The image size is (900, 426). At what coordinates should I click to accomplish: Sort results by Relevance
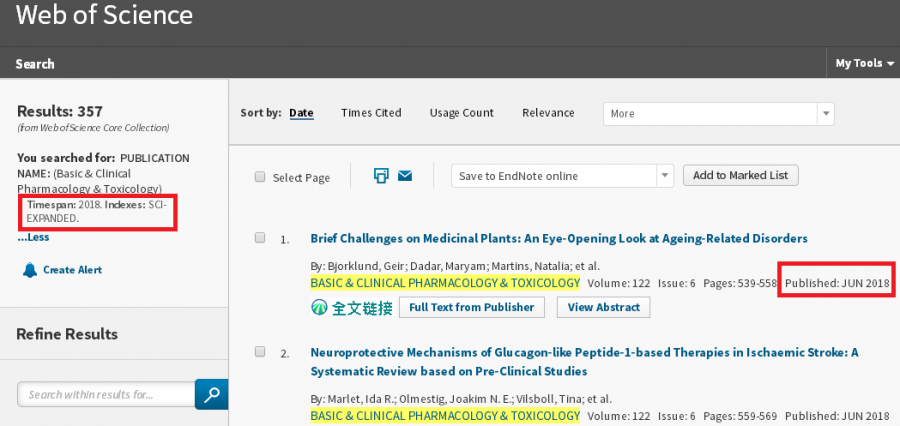pos(548,113)
